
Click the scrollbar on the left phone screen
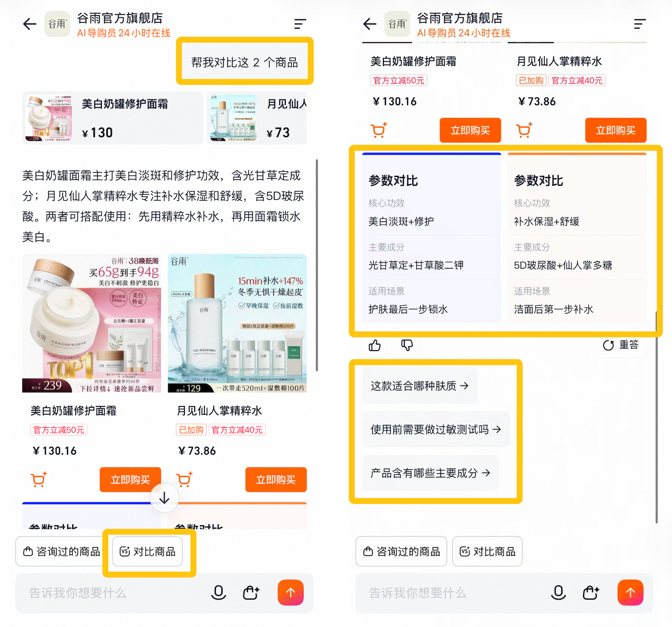tap(317, 265)
